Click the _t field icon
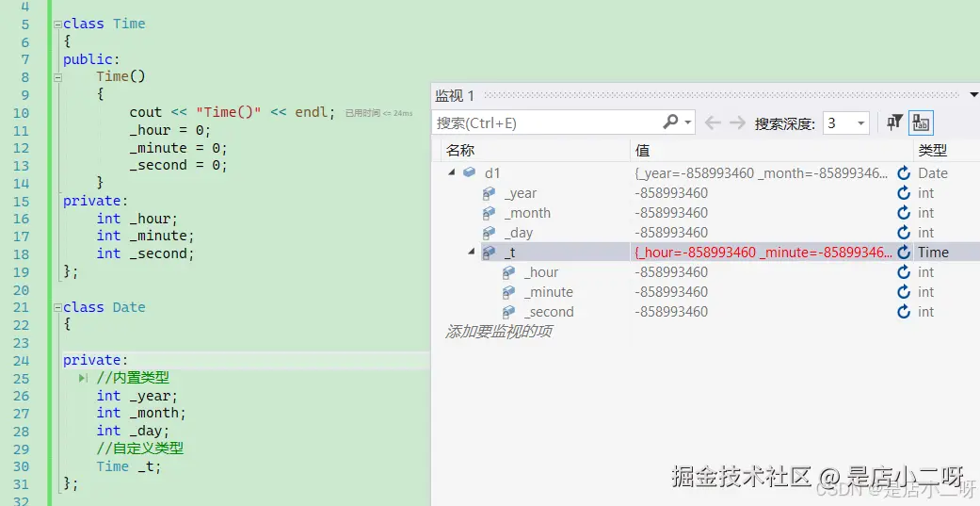 pos(490,253)
